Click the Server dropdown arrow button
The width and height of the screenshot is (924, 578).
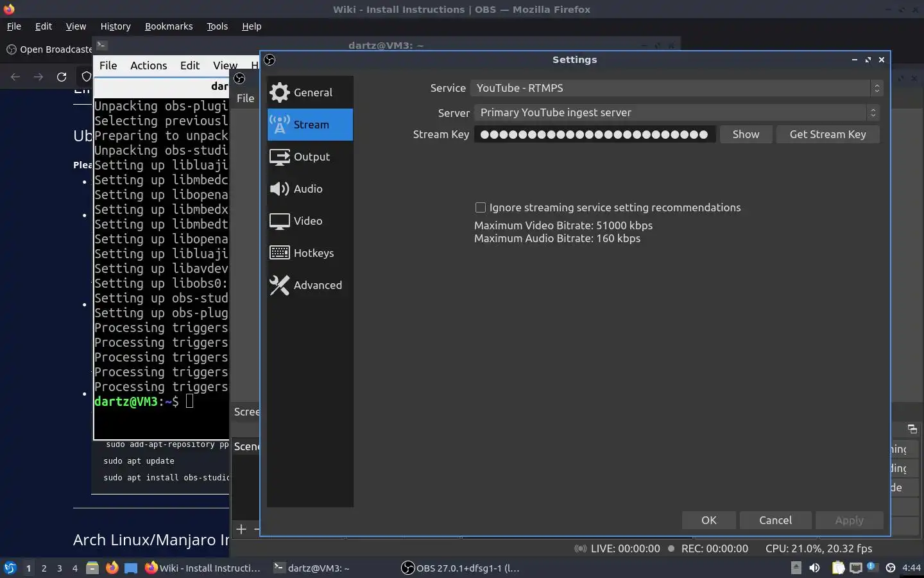point(873,112)
